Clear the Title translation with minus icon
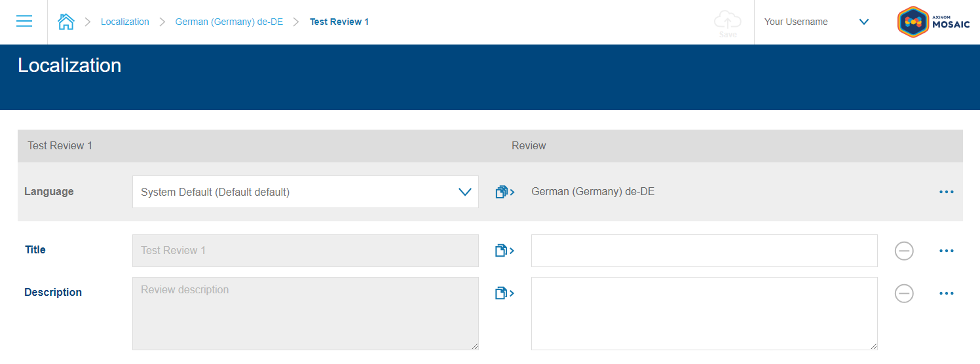The width and height of the screenshot is (980, 364). click(x=904, y=251)
